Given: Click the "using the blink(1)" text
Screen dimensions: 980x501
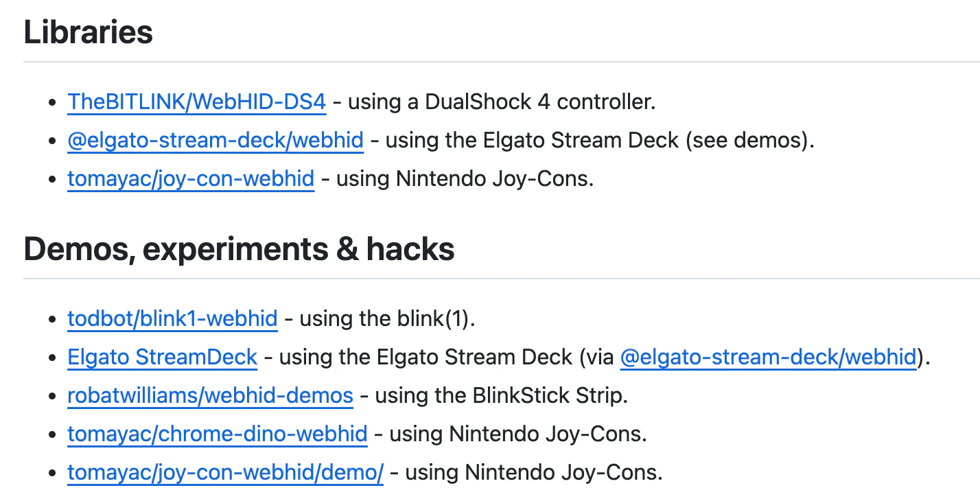Looking at the screenshot, I should tap(388, 318).
